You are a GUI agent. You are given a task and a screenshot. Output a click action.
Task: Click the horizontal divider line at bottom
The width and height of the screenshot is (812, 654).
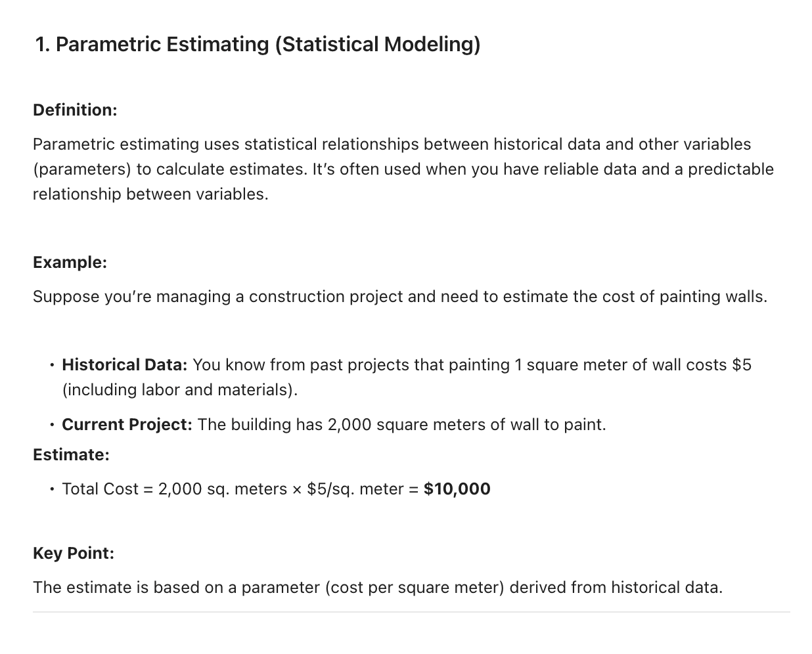click(411, 612)
